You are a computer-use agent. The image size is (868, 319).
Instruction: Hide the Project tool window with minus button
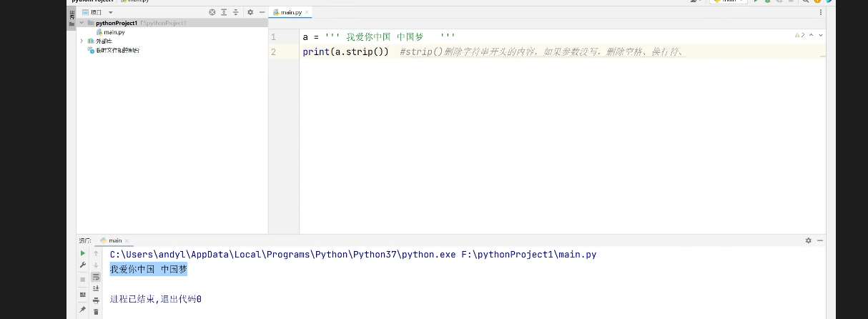262,12
